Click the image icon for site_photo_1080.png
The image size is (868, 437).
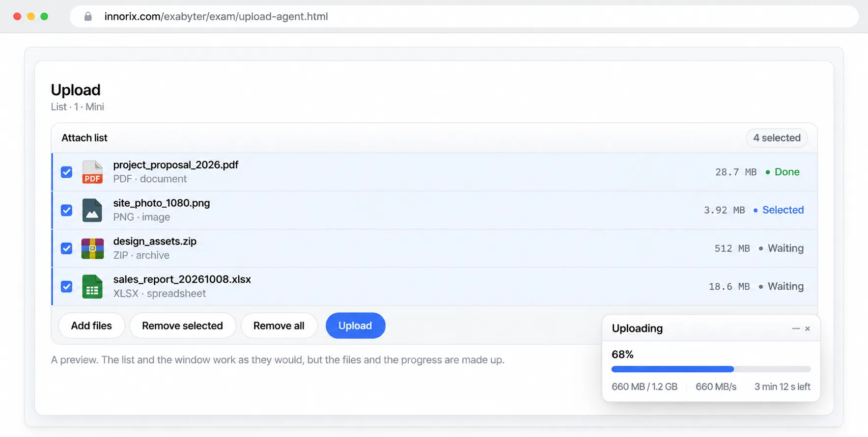tap(92, 210)
